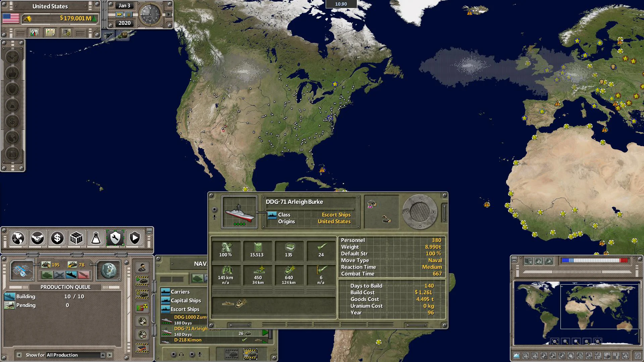Click the calendar icon under the treasury
Viewport: 644px width, 362px height.
pyautogui.click(x=50, y=32)
